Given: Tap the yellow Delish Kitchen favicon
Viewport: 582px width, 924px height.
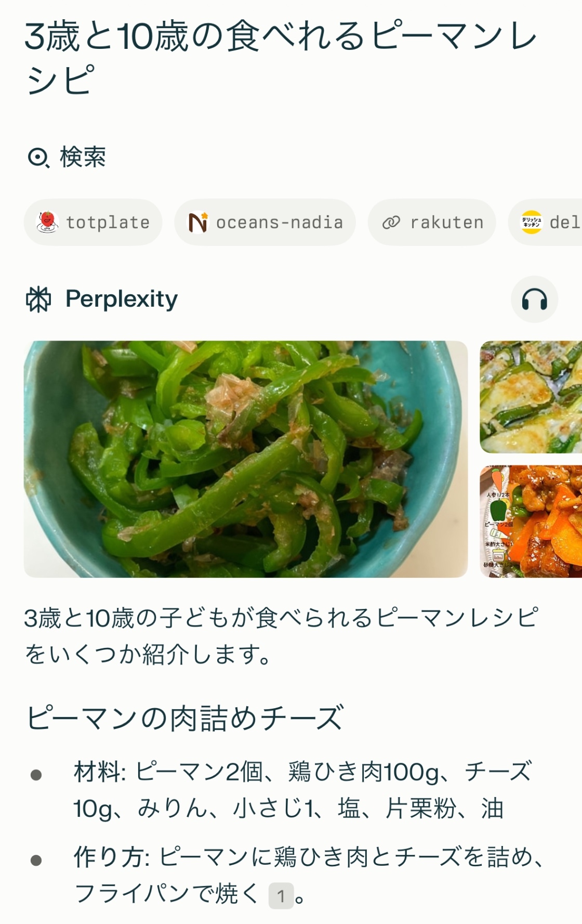Looking at the screenshot, I should point(531,222).
